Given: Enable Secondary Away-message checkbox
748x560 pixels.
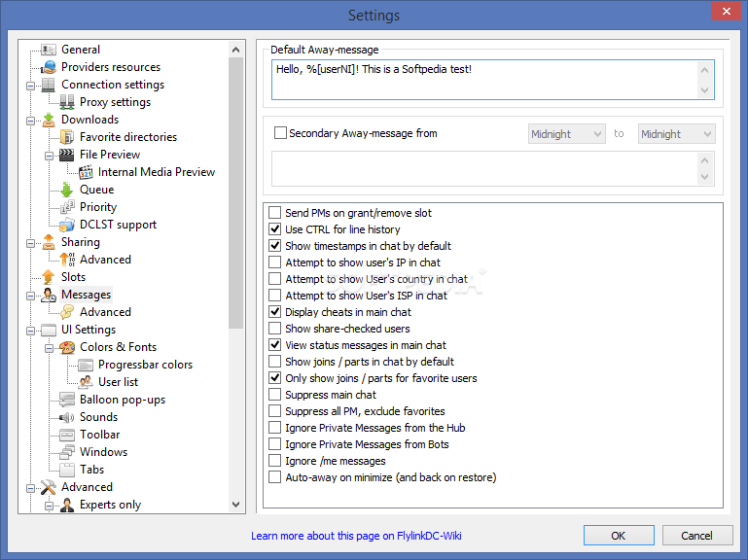Looking at the screenshot, I should (x=280, y=133).
